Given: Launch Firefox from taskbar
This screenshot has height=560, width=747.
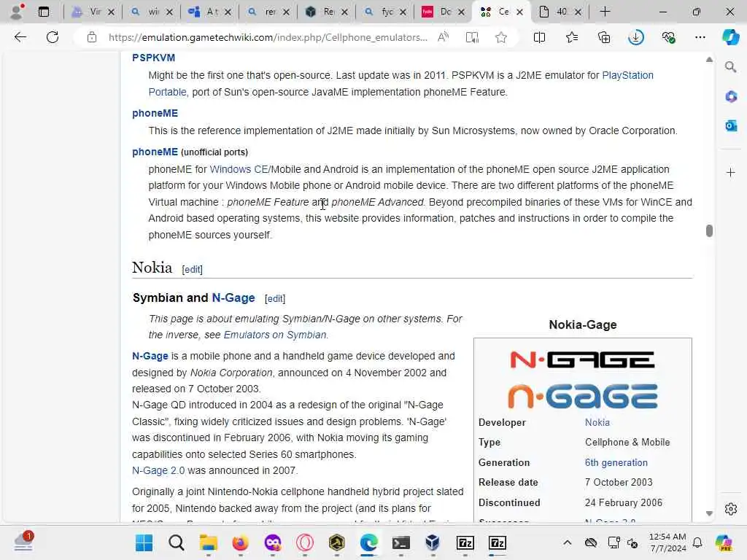Looking at the screenshot, I should [x=240, y=542].
